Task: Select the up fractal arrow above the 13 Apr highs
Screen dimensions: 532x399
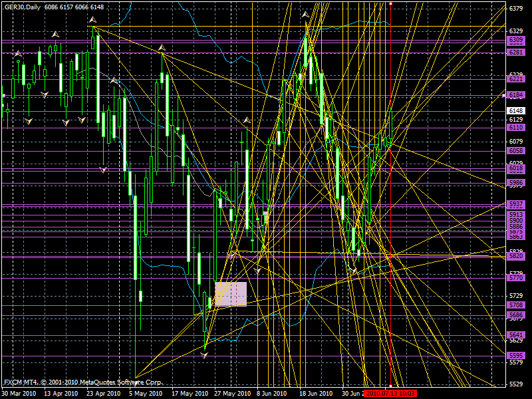Action: click(55, 35)
